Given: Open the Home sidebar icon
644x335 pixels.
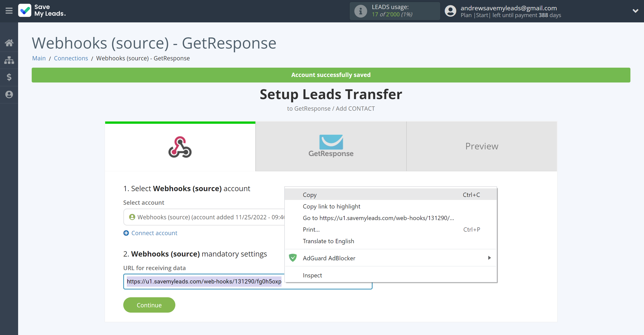Looking at the screenshot, I should 9,43.
